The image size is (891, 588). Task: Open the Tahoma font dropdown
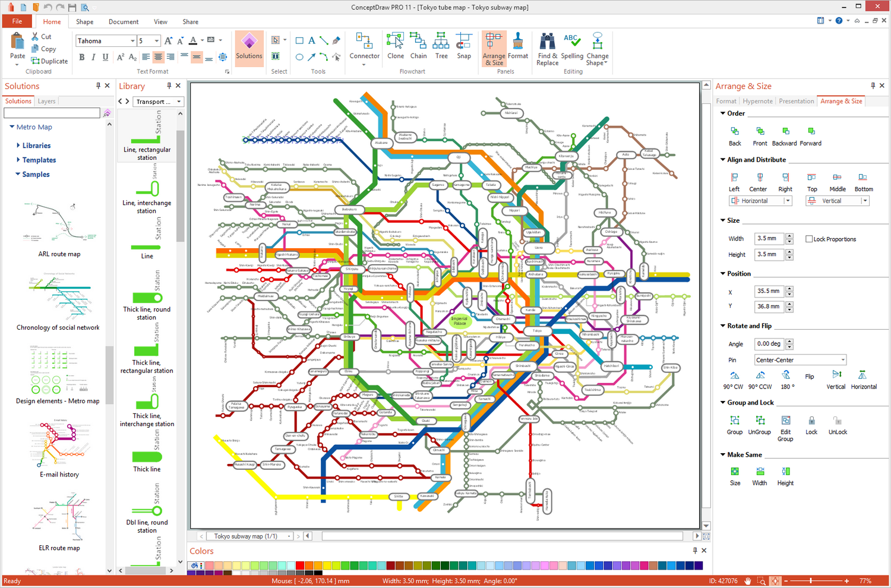[x=132, y=41]
